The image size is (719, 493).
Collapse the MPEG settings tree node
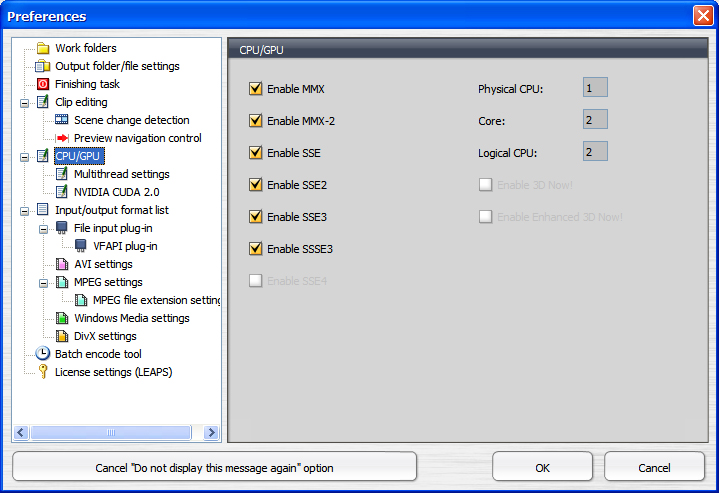click(x=43, y=283)
